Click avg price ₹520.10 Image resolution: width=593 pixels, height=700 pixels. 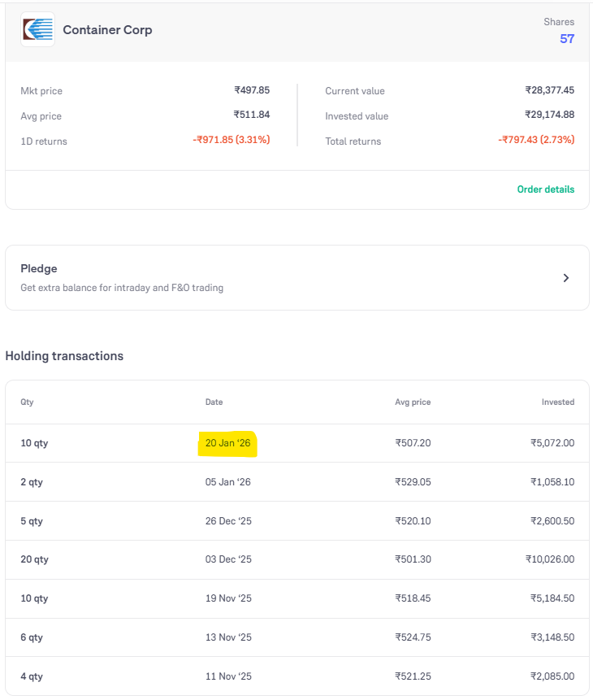click(413, 521)
